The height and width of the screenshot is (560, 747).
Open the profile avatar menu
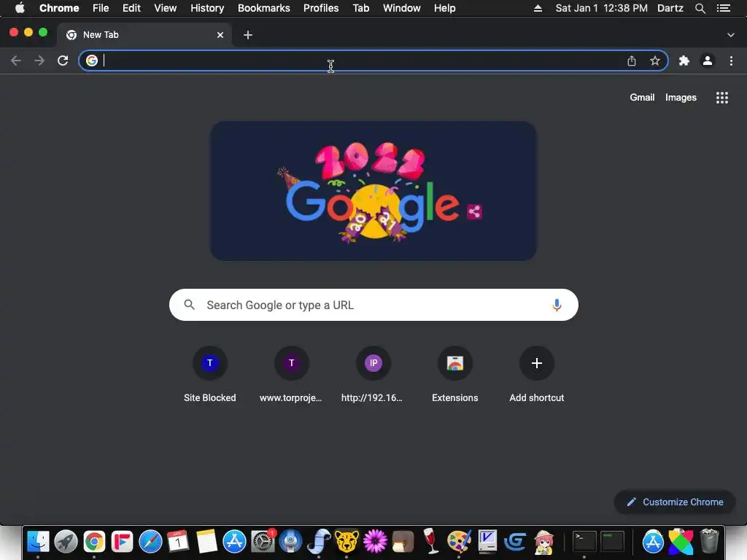coord(708,61)
